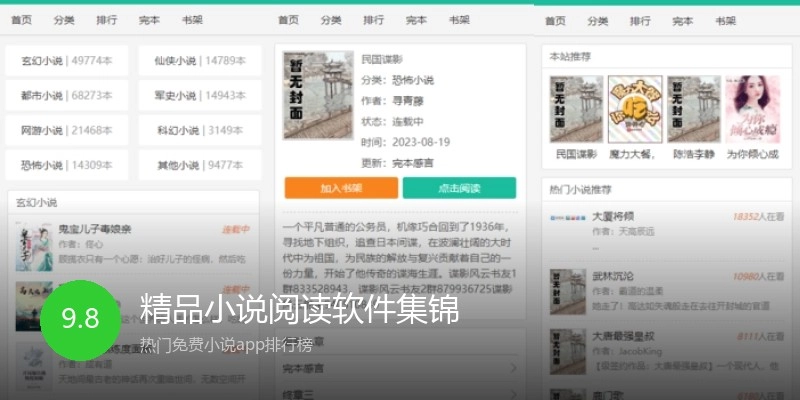Click the 大唐最强皇叔 cover thumbnail
This screenshot has width=800, height=400.
point(568,352)
